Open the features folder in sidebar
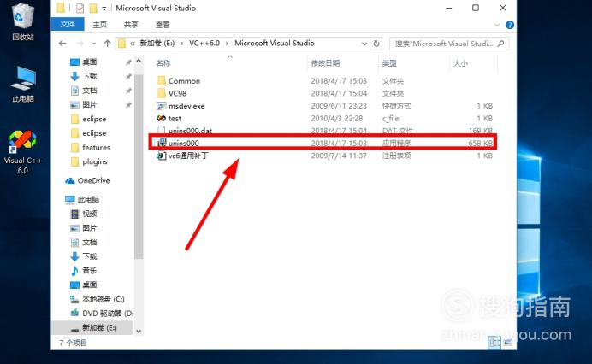592x364 pixels. [97, 148]
